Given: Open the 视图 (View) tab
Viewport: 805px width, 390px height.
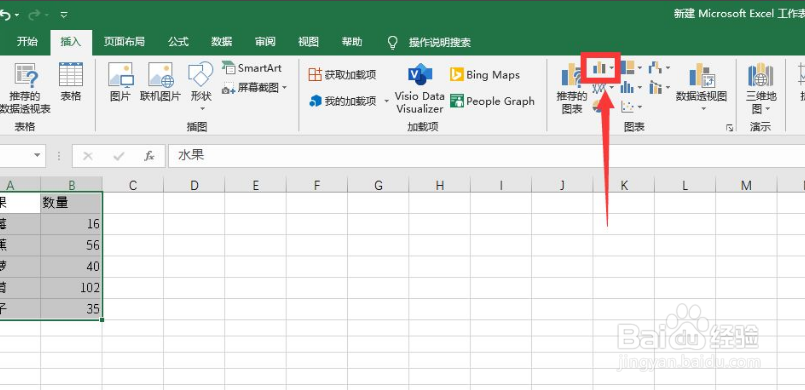Looking at the screenshot, I should [x=309, y=42].
